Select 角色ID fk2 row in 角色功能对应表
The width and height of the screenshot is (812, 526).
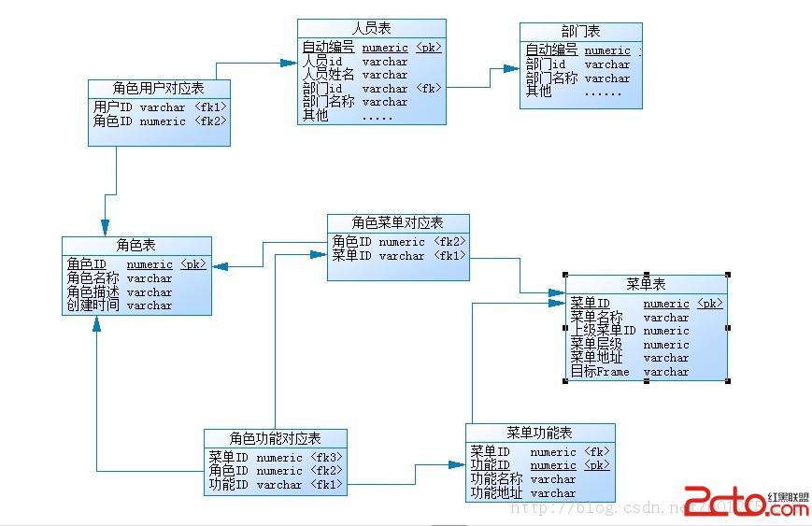(x=276, y=471)
